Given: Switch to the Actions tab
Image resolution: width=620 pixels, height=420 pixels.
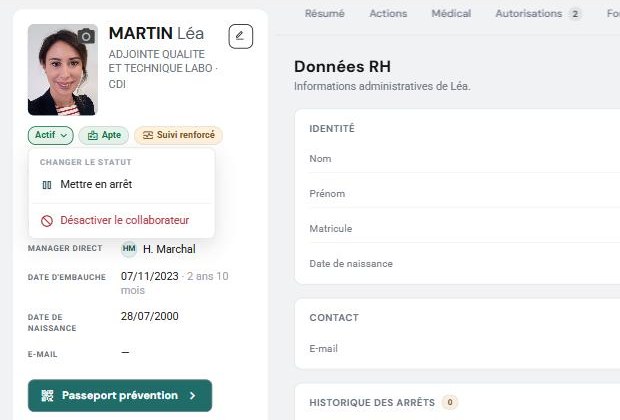Looking at the screenshot, I should [x=388, y=13].
